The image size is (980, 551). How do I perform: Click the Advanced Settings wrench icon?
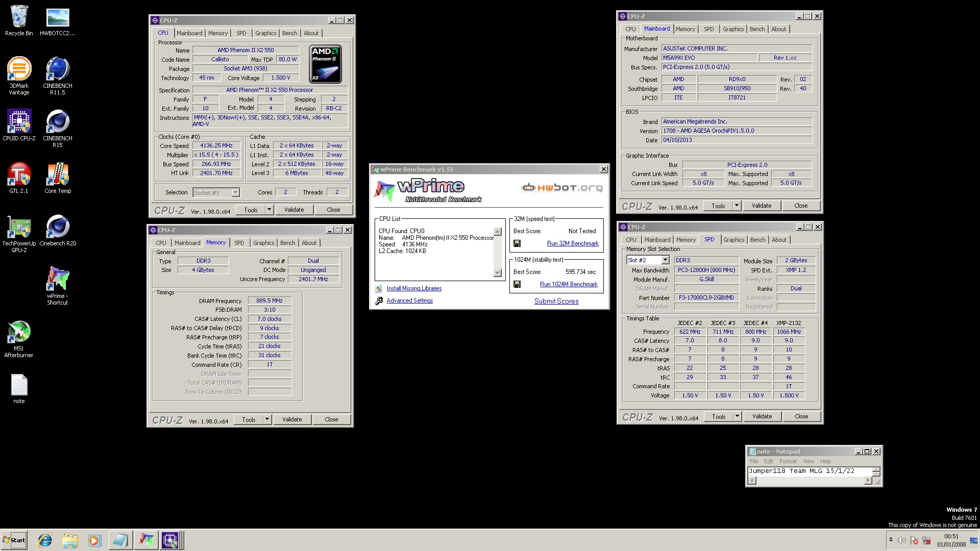pos(379,301)
